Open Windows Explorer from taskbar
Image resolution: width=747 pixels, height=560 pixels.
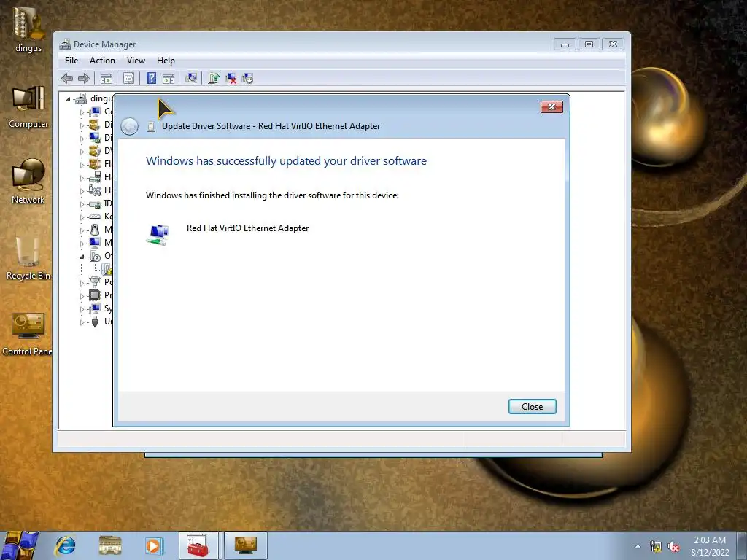pyautogui.click(x=110, y=545)
